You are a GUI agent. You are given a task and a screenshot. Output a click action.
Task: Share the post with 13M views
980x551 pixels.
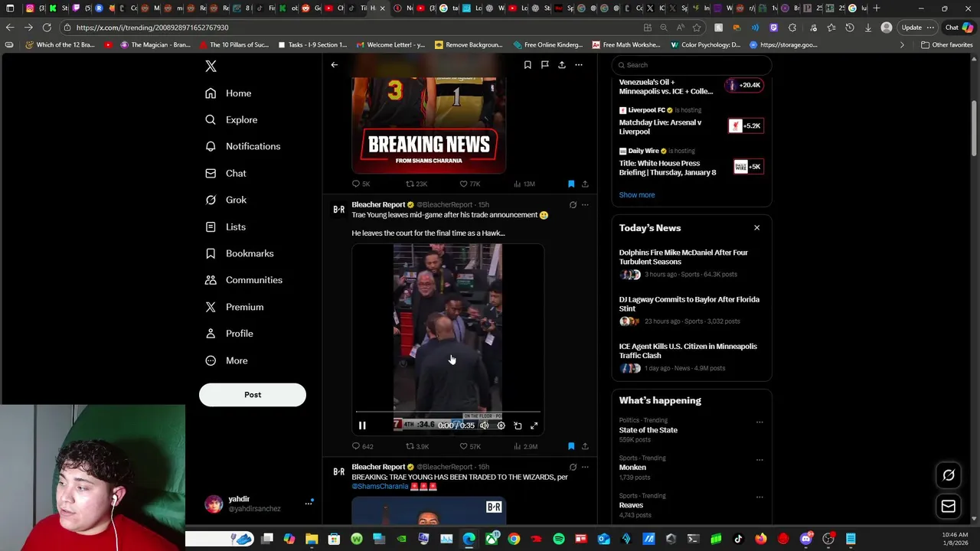pyautogui.click(x=585, y=184)
